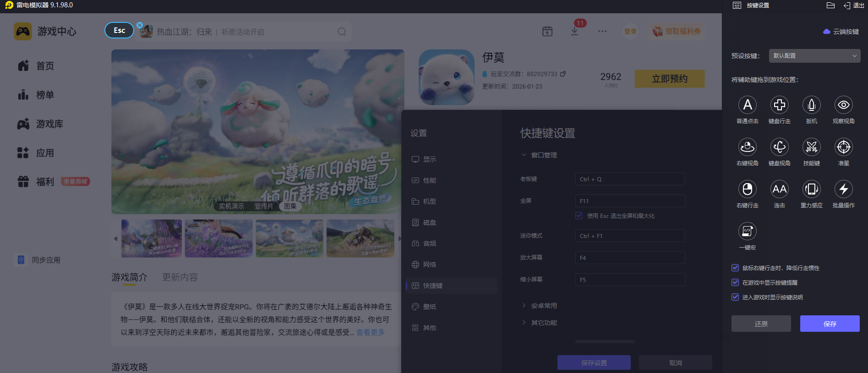Viewport: 868px width, 373px height.
Task: Select the 一键宏 macro icon
Action: point(748,231)
